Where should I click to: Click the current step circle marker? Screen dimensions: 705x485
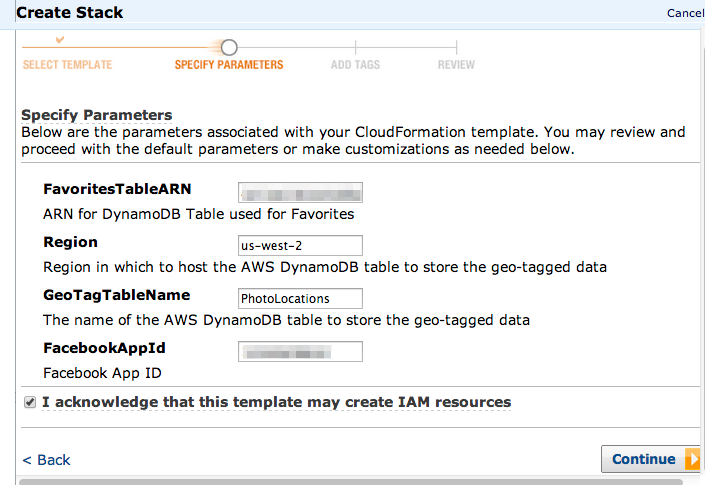(229, 47)
